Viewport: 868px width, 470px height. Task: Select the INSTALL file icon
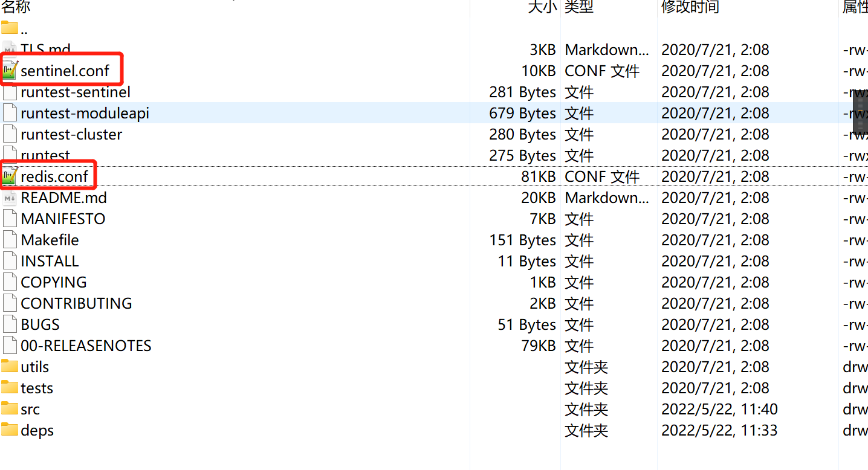tap(10, 261)
